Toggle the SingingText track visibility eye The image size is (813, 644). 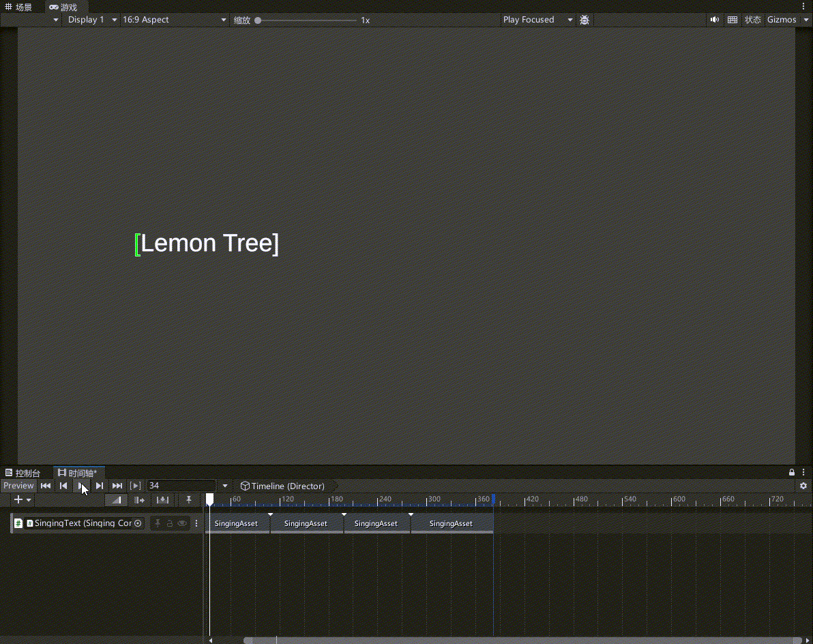182,523
